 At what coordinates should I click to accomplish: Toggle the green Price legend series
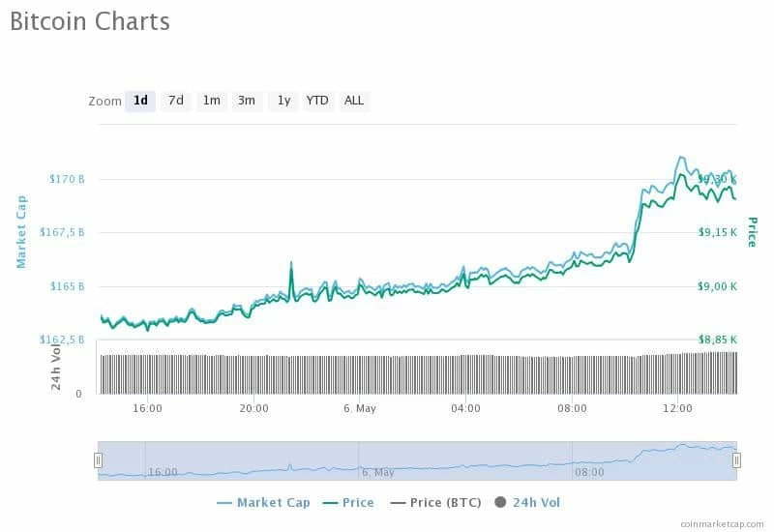348,503
